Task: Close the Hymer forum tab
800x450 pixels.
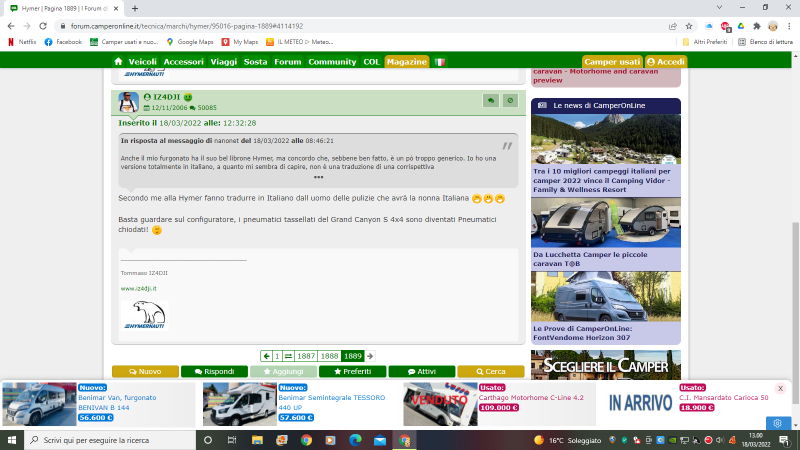Action: click(116, 8)
